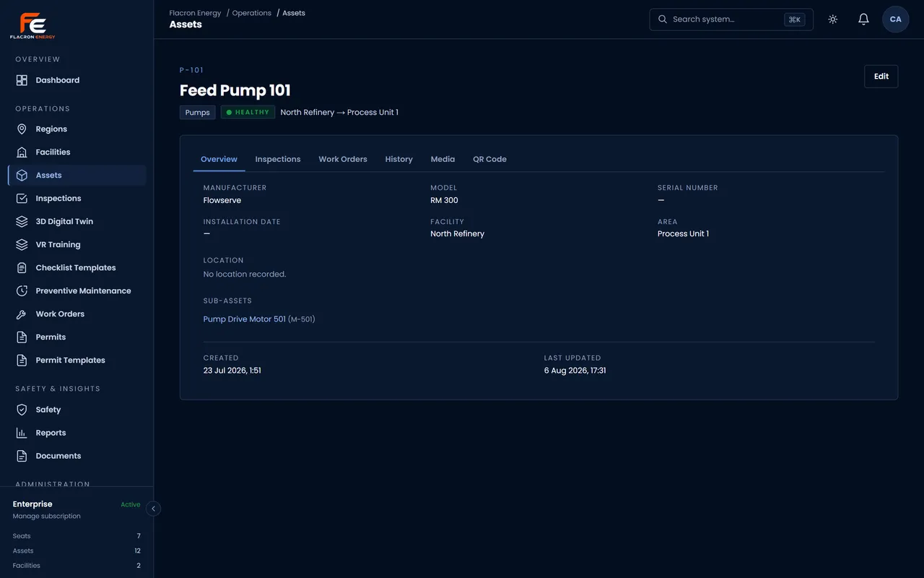Open notifications bell icon

click(x=863, y=20)
